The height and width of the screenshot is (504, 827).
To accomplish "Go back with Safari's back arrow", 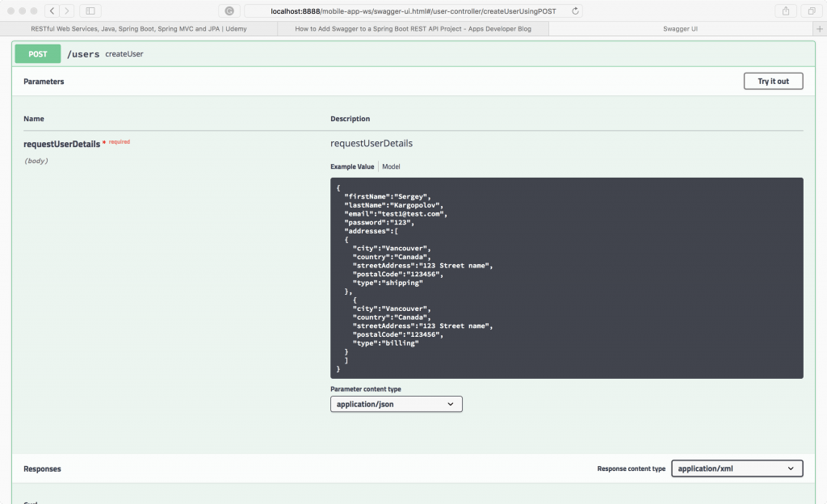I will pos(51,11).
